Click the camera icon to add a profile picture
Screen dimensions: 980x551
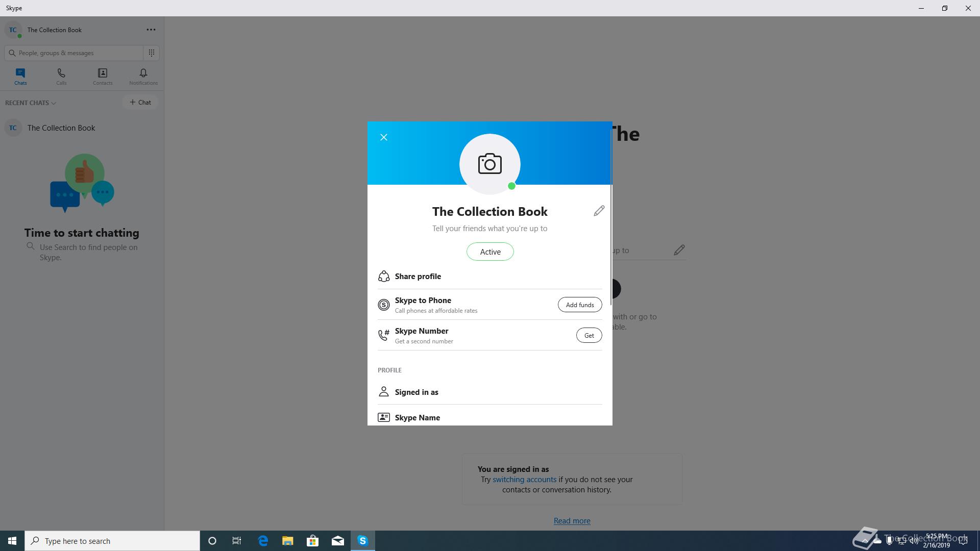pos(489,164)
